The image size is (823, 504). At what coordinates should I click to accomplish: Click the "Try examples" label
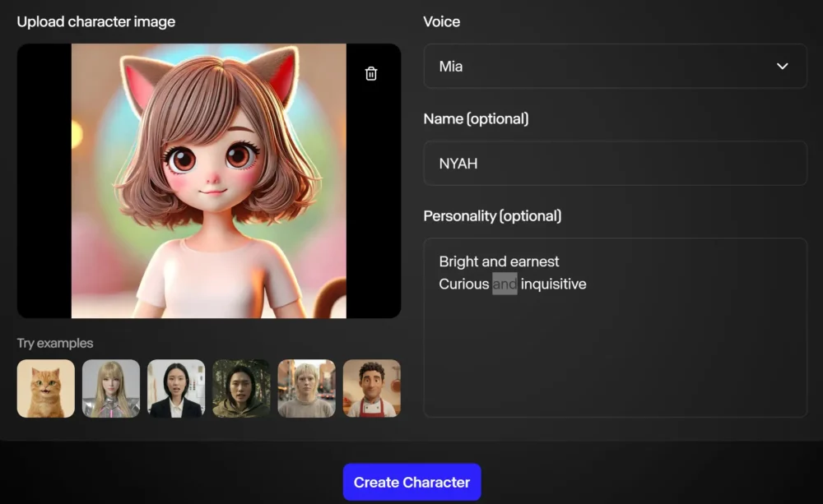click(55, 344)
